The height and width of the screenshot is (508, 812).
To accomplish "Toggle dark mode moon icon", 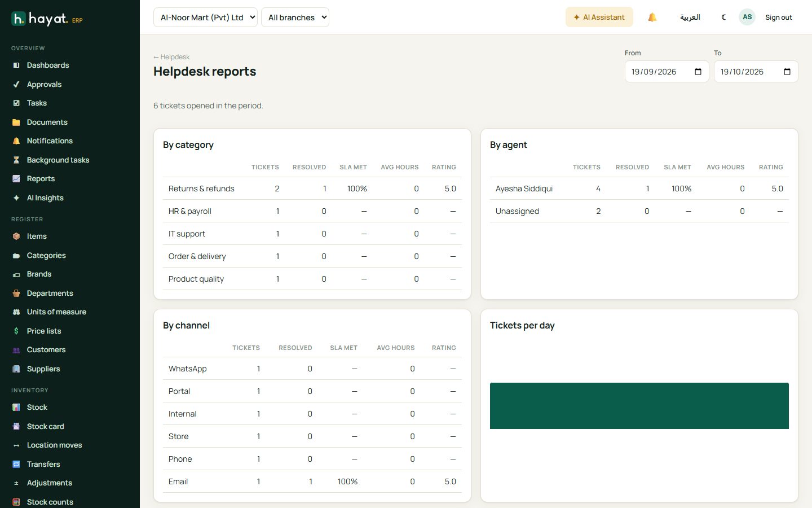I will click(x=724, y=17).
